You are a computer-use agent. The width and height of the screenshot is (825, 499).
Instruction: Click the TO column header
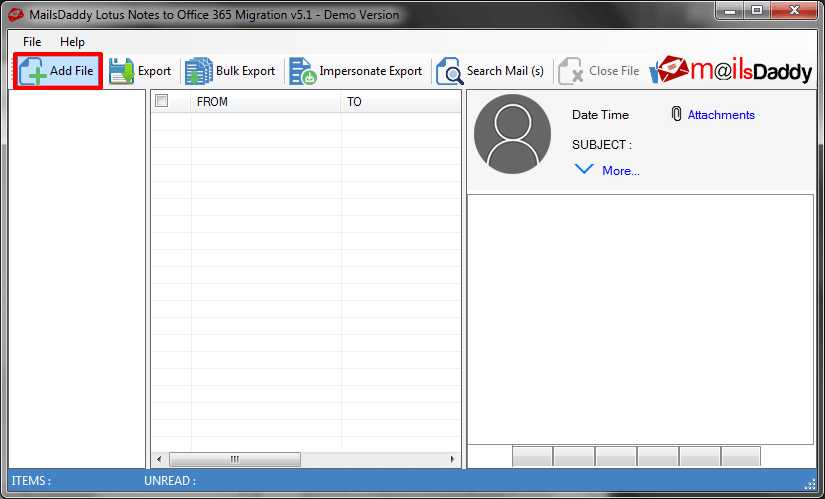401,102
